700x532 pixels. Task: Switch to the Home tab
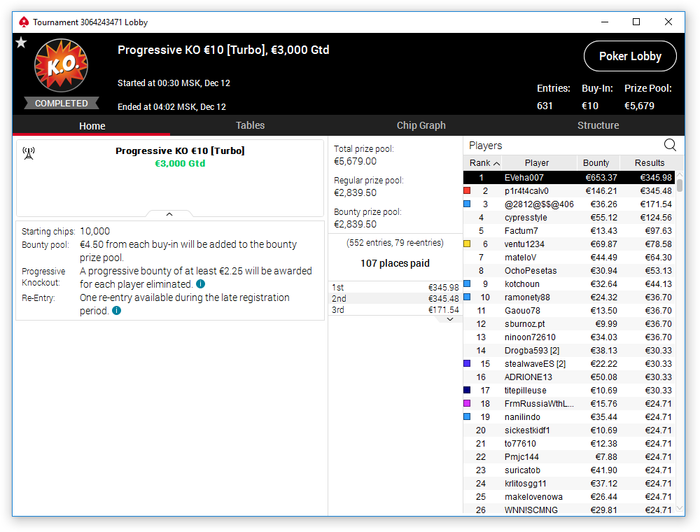pyautogui.click(x=92, y=126)
